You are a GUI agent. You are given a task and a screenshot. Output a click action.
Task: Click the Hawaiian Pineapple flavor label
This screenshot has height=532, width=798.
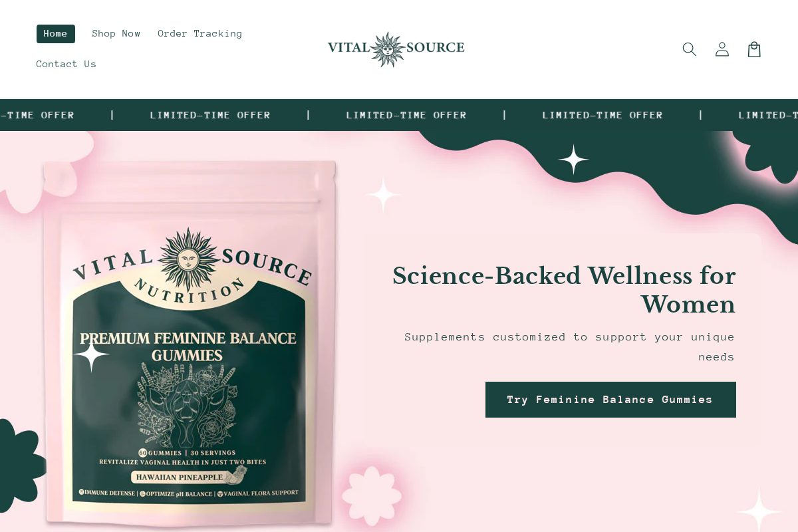(x=180, y=477)
